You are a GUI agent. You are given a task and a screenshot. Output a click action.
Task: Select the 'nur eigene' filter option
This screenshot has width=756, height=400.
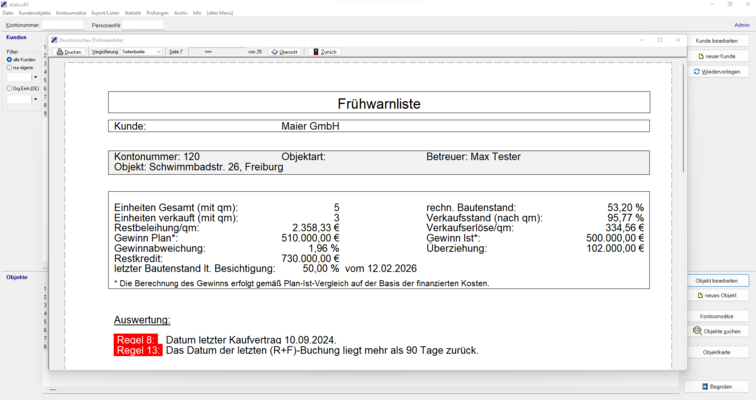coord(9,67)
